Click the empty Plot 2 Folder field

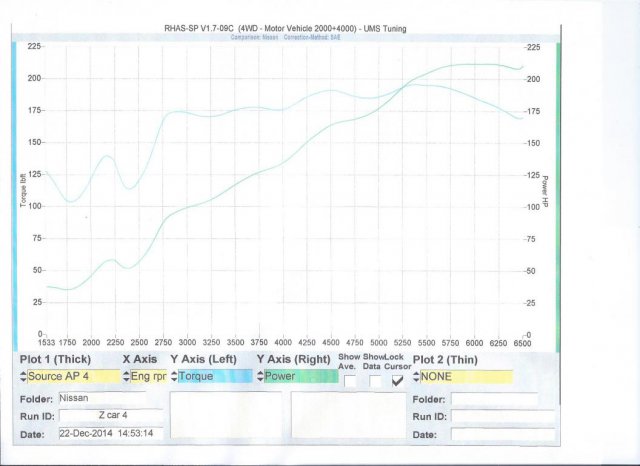pyautogui.click(x=494, y=398)
